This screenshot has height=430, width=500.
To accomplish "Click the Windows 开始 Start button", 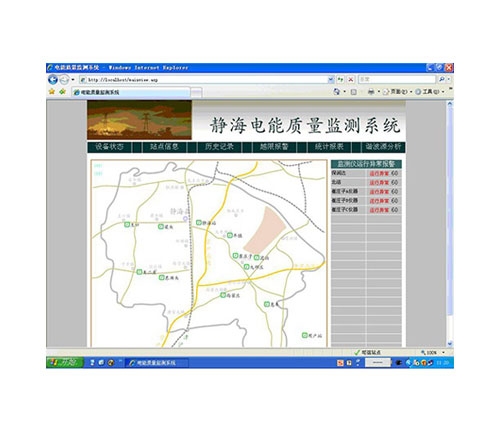I will click(65, 362).
